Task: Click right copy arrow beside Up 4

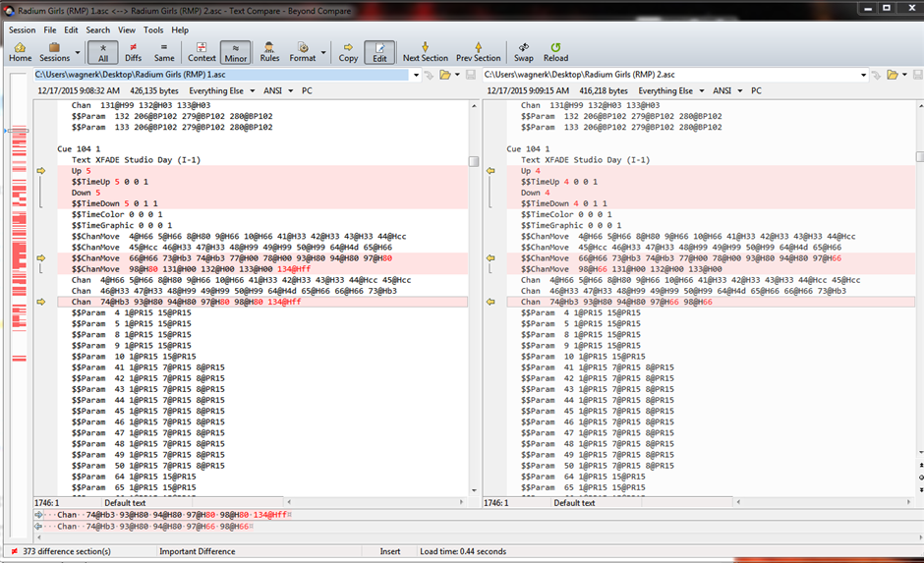Action: click(x=491, y=171)
